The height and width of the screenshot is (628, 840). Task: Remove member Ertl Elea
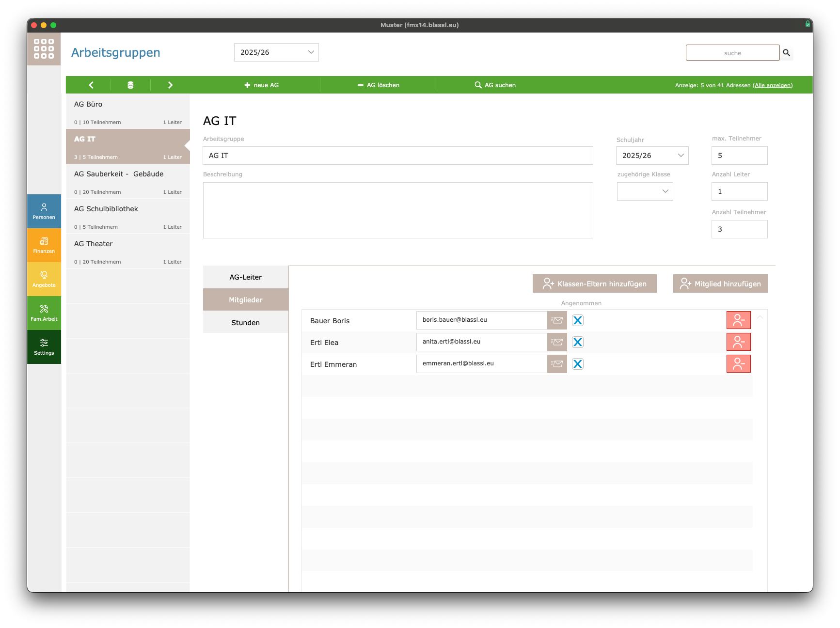[x=738, y=342]
